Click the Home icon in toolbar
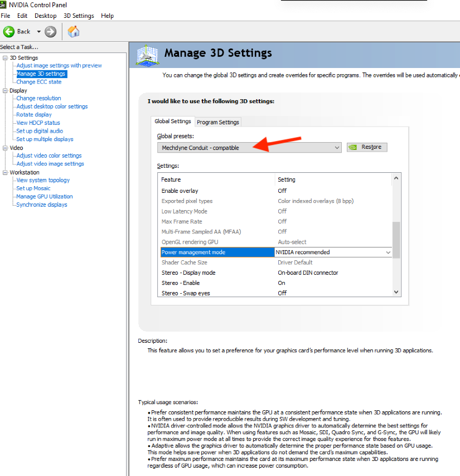The height and width of the screenshot is (476, 460). pyautogui.click(x=73, y=32)
